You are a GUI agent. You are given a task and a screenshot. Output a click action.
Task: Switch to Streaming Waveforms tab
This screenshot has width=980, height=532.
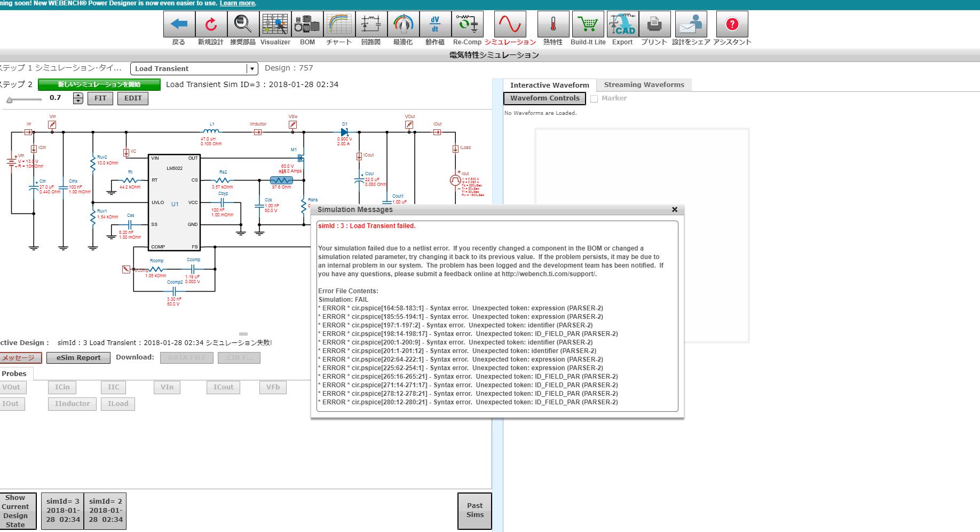tap(644, 84)
